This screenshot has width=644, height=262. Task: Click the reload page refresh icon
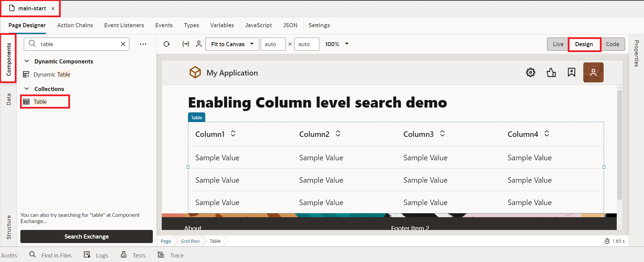(x=167, y=44)
